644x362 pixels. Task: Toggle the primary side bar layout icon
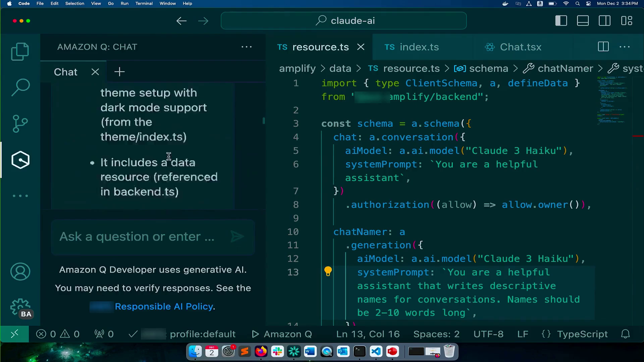[561, 21]
